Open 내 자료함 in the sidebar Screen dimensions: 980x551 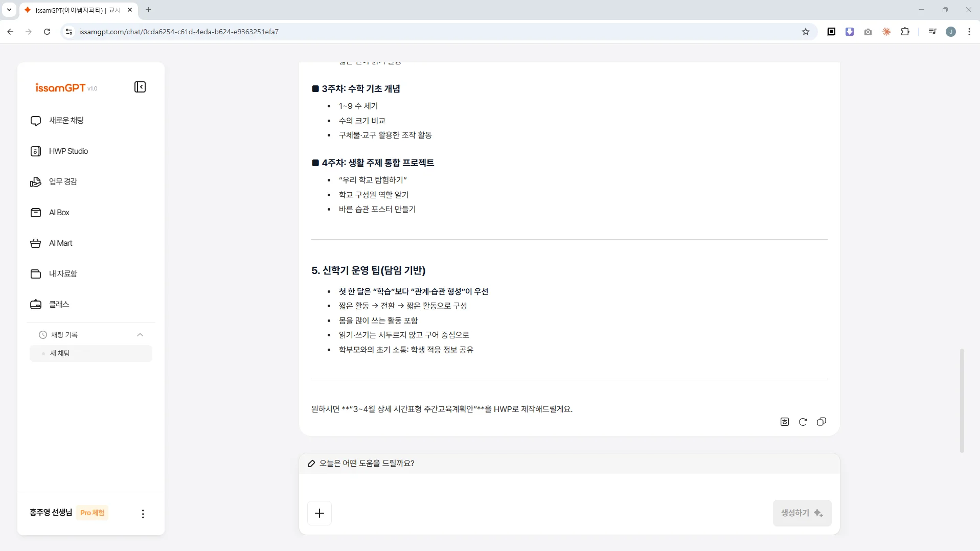coord(62,273)
